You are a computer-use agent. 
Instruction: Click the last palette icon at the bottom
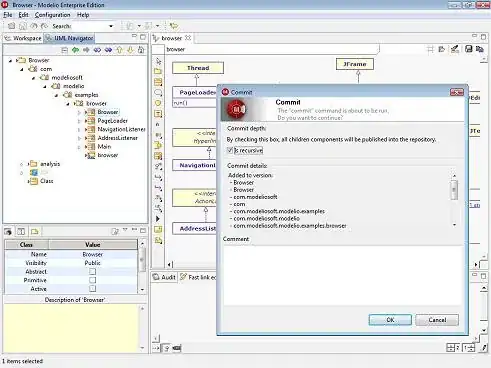(158, 240)
